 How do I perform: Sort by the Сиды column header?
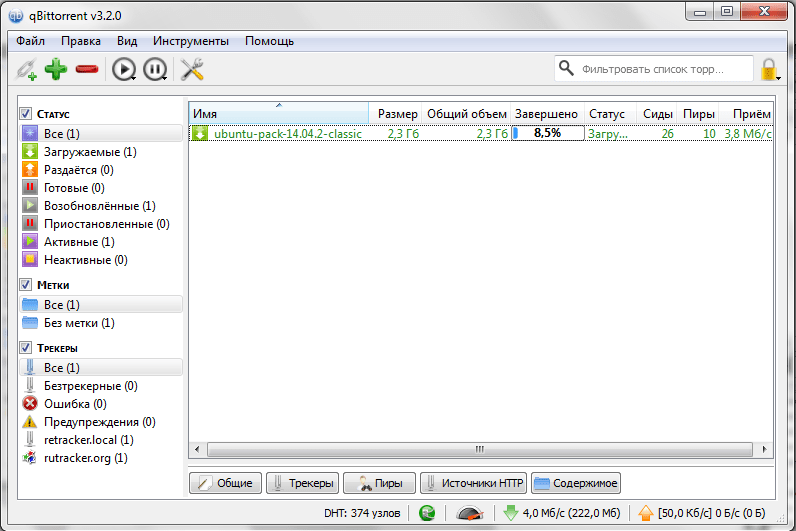click(657, 113)
